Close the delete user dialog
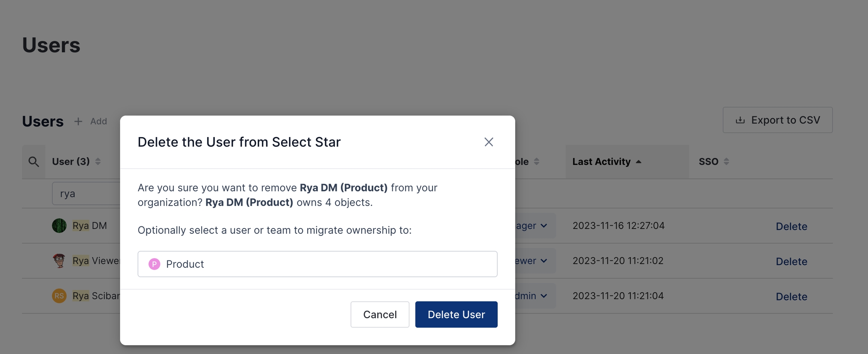The height and width of the screenshot is (354, 868). click(489, 142)
